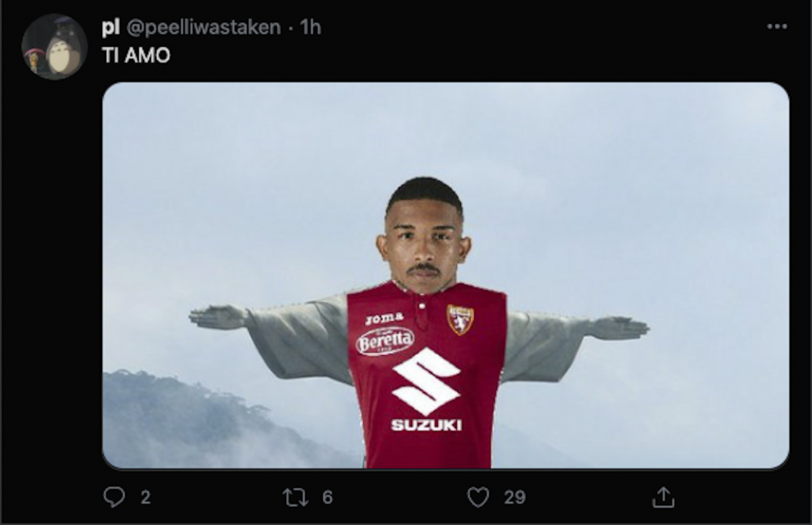This screenshot has width=812, height=525.
Task: Like the tweet with the heart icon
Action: (x=477, y=497)
